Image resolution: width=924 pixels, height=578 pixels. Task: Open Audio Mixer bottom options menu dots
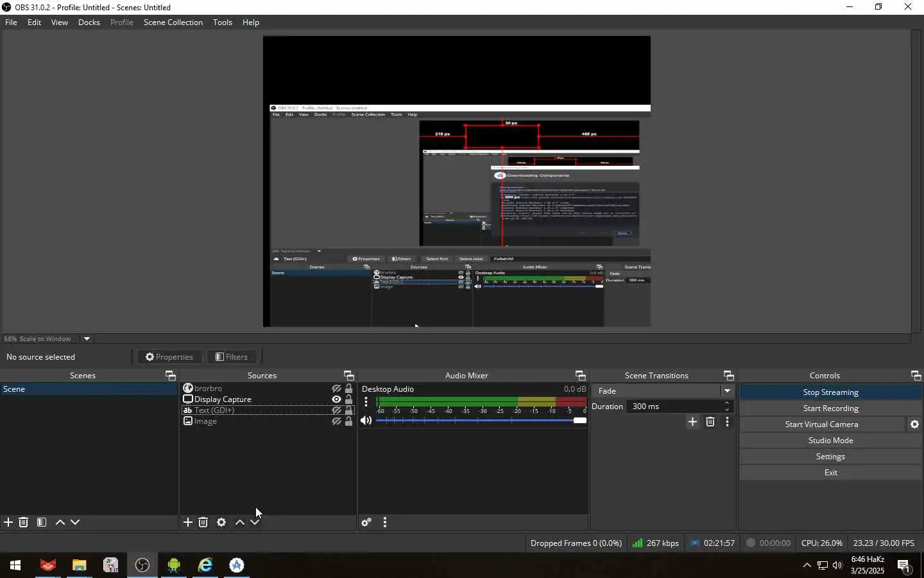pos(385,522)
